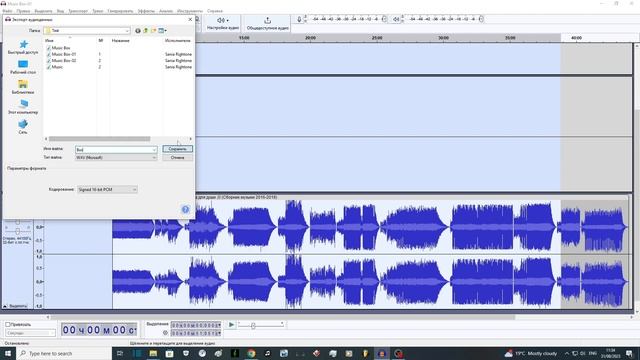The width and height of the screenshot is (640, 360).
Task: Click the Windows search box on taskbar
Action: 64,353
